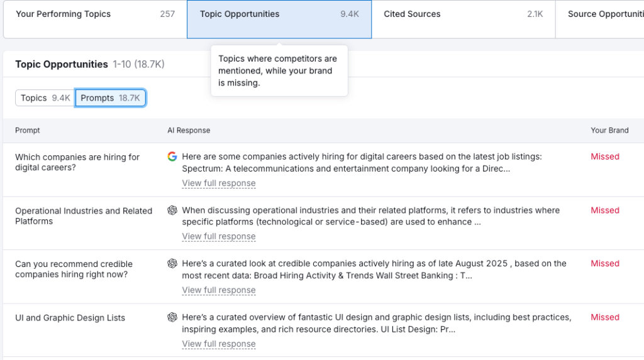Switch to the Topics 9.4K toggle
The height and width of the screenshot is (360, 644).
(45, 98)
